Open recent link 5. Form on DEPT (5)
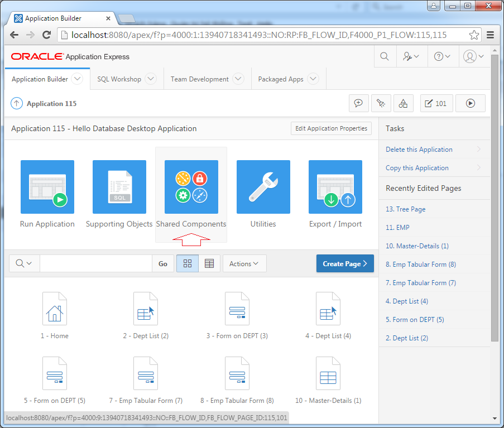This screenshot has height=428, width=504. click(415, 319)
